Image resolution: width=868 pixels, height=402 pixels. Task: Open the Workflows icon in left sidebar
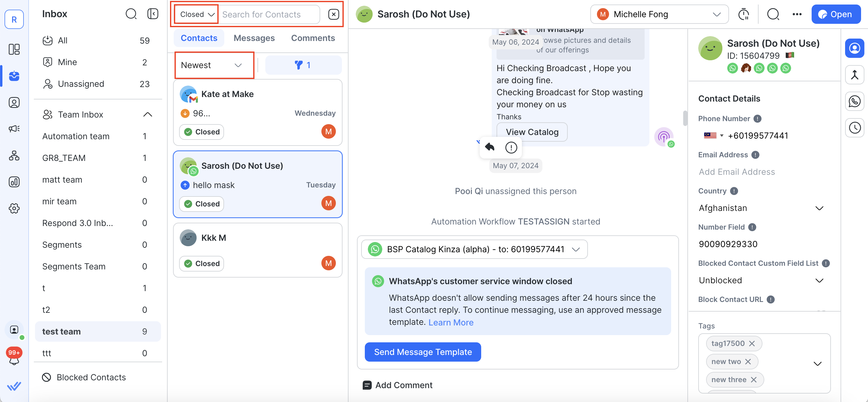click(14, 155)
